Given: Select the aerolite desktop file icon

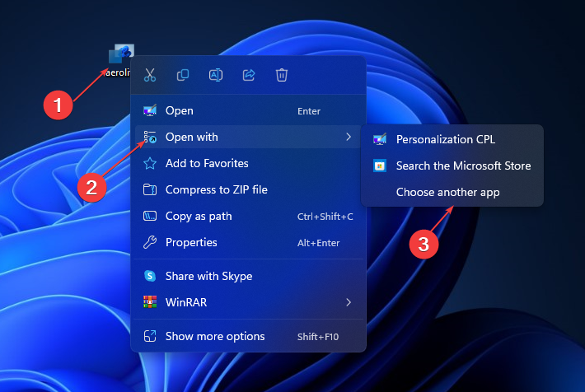Looking at the screenshot, I should (121, 54).
